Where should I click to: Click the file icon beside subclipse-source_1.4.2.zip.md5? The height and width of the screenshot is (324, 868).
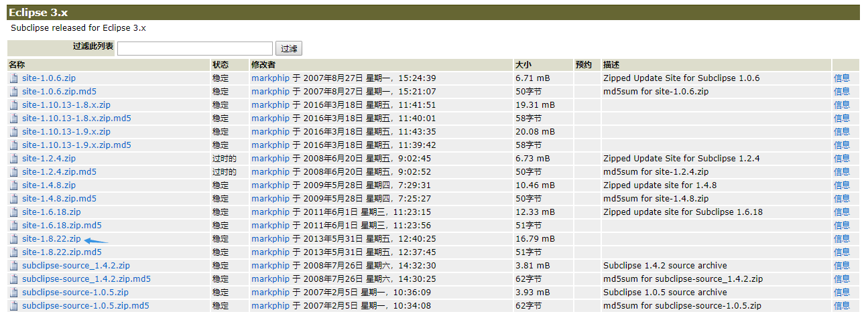point(13,279)
